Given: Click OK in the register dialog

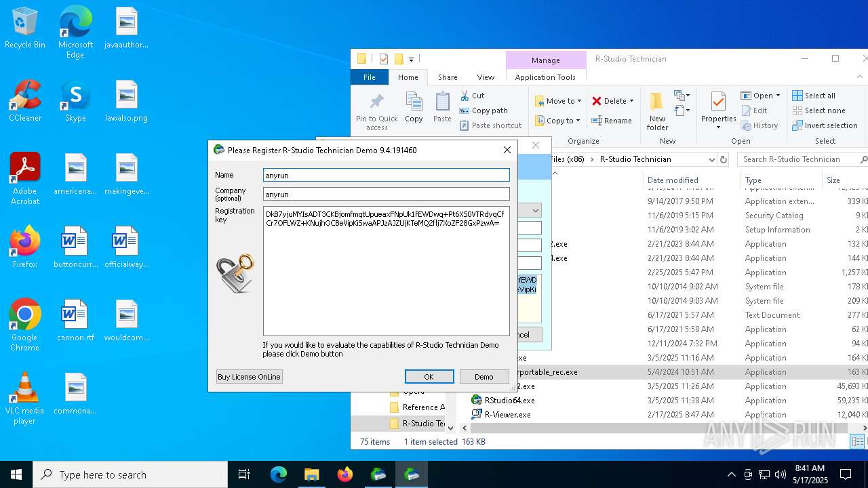Looking at the screenshot, I should (x=429, y=377).
